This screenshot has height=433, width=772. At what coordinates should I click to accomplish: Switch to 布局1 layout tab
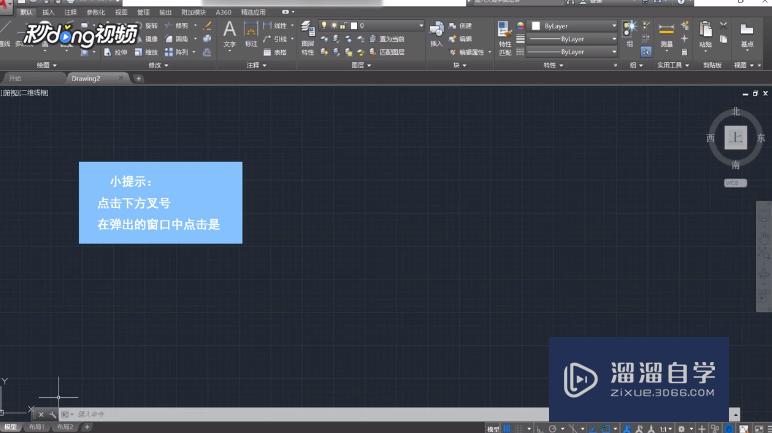[37, 427]
